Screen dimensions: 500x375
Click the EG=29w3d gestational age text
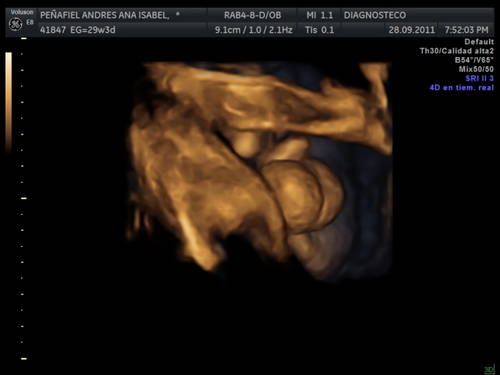coord(93,30)
